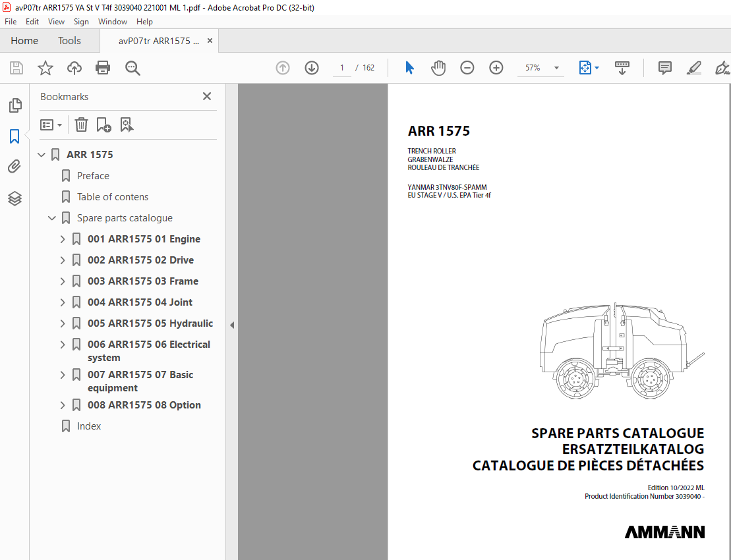
Task: Expand the 001 ARR1575 01 Engine bookmark
Action: 63,239
